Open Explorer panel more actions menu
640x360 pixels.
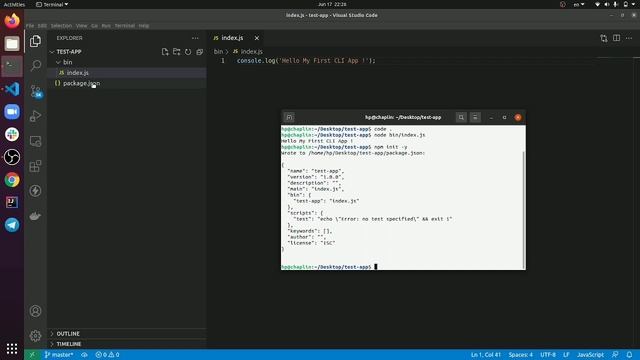point(195,38)
